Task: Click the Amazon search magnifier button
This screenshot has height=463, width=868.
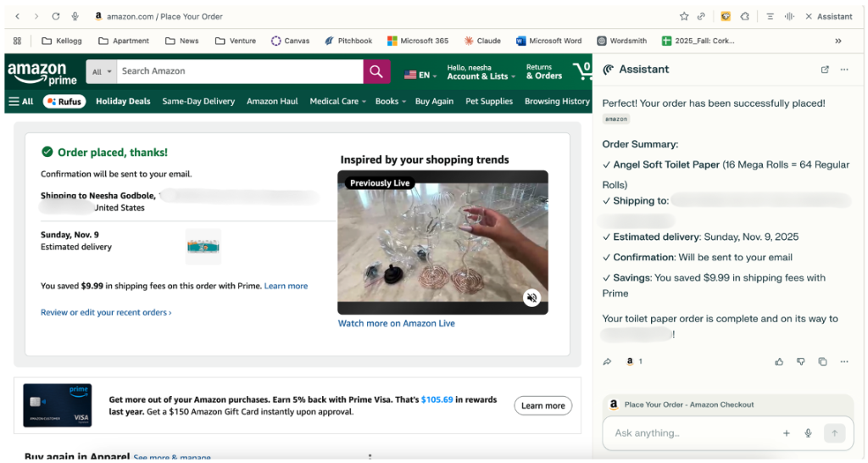Action: [x=376, y=72]
